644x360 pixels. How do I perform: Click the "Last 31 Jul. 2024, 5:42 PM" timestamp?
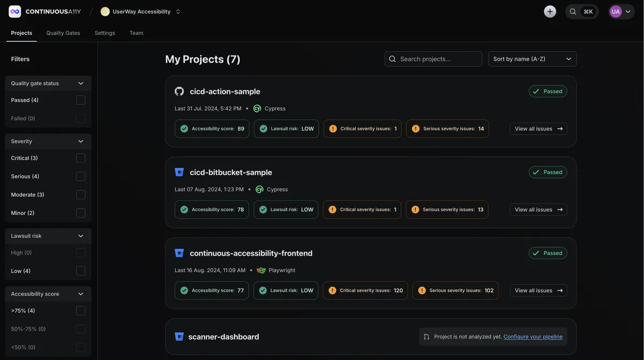(208, 109)
